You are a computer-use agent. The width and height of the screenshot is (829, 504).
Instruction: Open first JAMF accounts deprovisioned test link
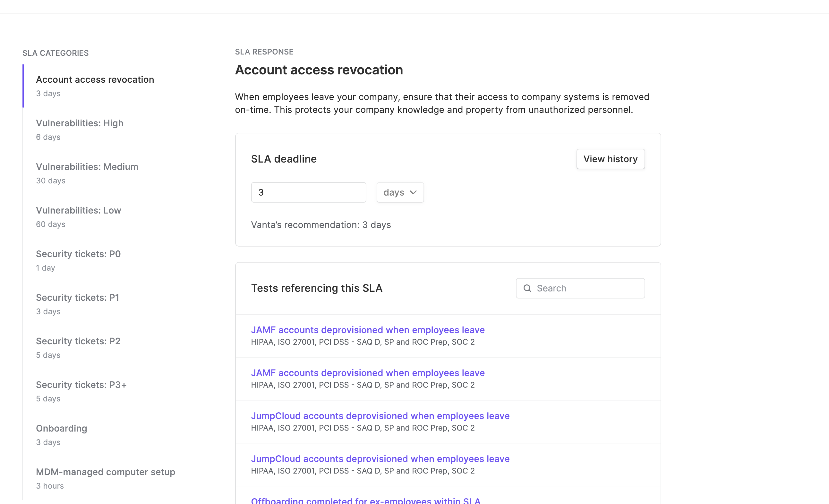pos(368,330)
